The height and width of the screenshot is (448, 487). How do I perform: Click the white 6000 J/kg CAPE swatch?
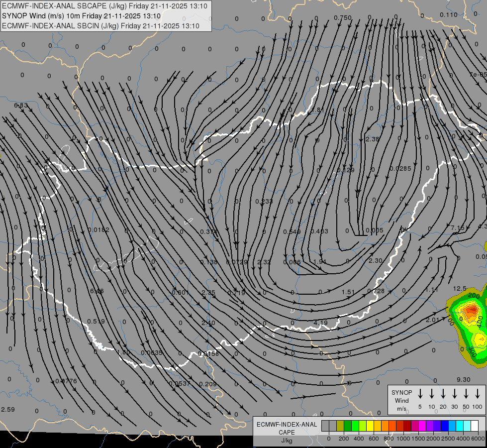click(x=475, y=426)
